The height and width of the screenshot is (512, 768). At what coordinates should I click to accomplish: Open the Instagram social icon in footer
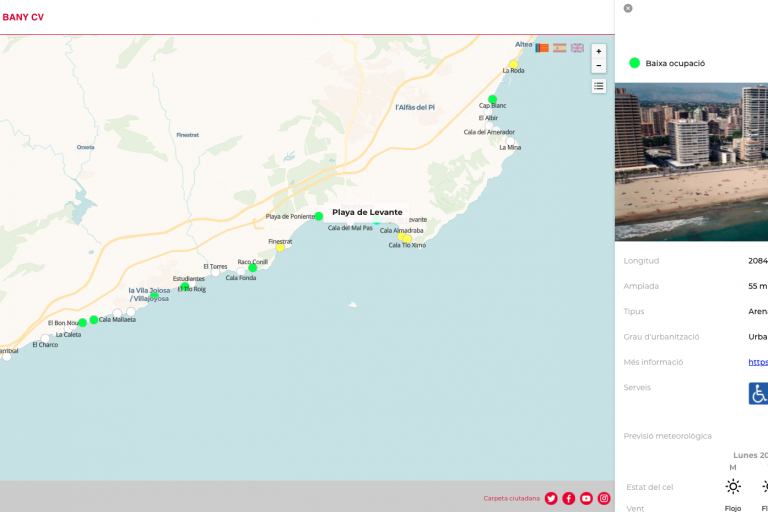[604, 498]
